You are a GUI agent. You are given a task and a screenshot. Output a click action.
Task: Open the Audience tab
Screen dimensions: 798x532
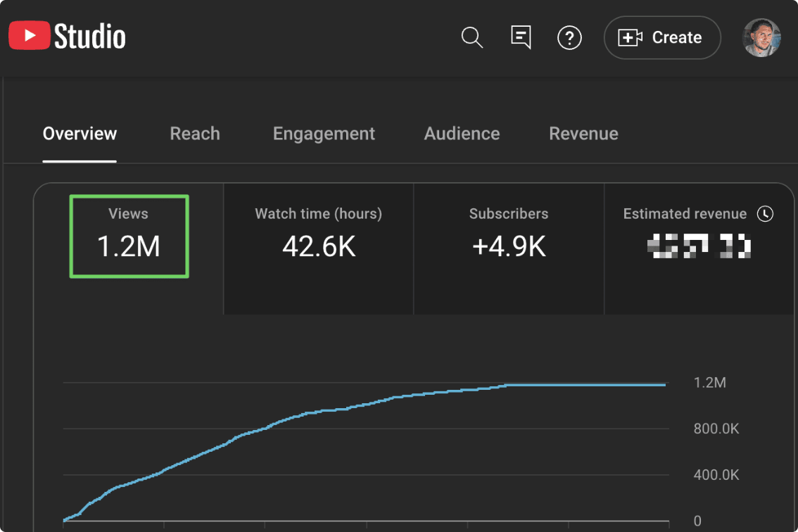(x=462, y=134)
